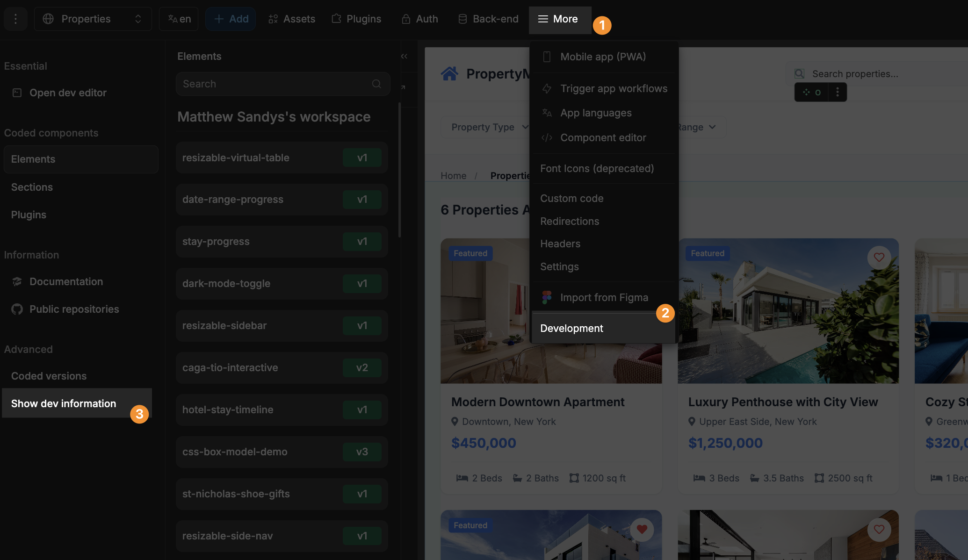Image resolution: width=968 pixels, height=560 pixels.
Task: Choose Component editor from More menu
Action: tap(603, 137)
